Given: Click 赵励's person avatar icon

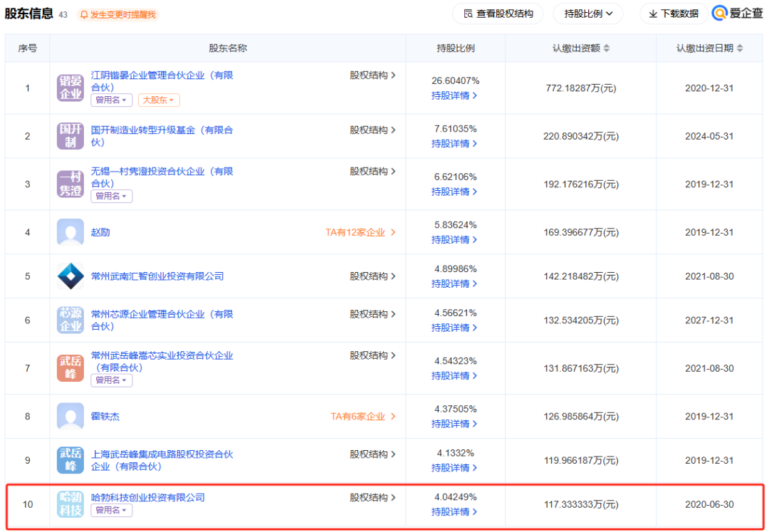Looking at the screenshot, I should tap(70, 232).
